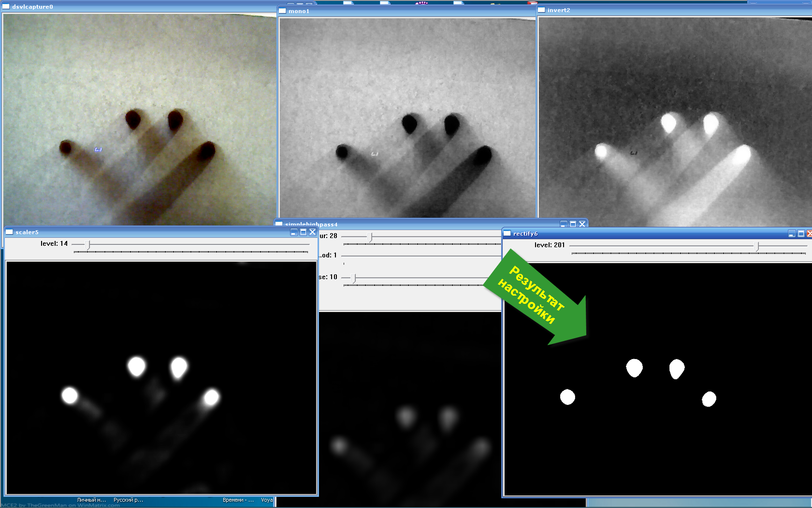This screenshot has height=508, width=812.
Task: Switch to the "Русский р…" taskbar item
Action: [128, 500]
